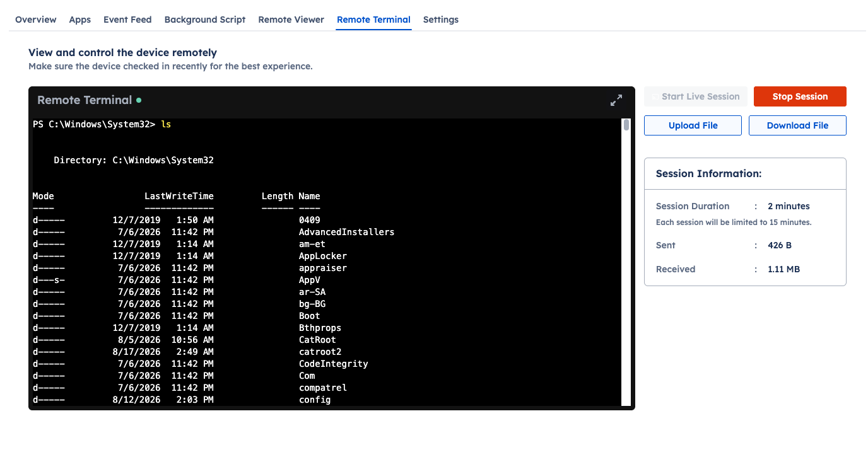The height and width of the screenshot is (462, 868).
Task: Click the disabled Start Live Session button
Action: 696,96
